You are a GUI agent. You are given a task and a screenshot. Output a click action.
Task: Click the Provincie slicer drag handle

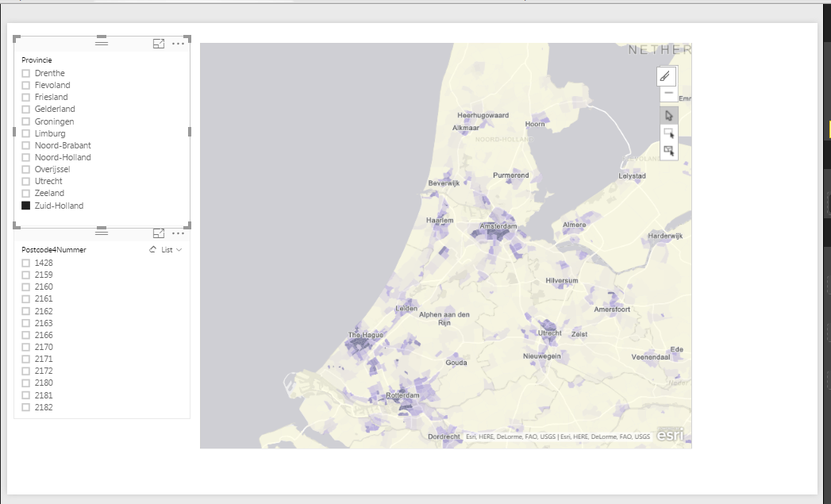coord(102,42)
